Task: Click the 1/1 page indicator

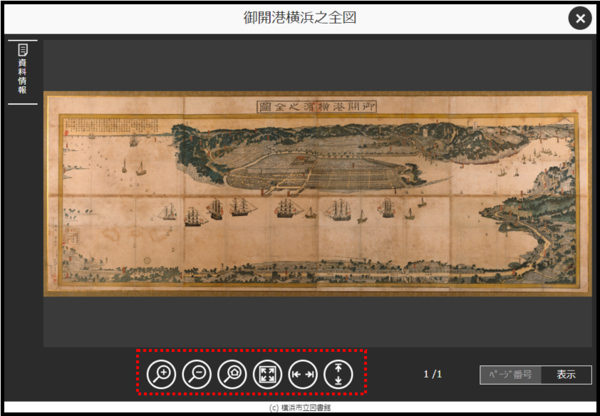Action: click(432, 375)
